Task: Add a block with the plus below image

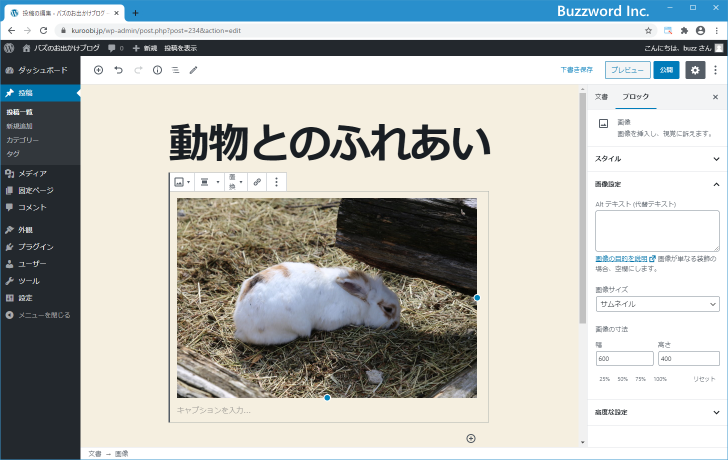Action: pos(471,438)
